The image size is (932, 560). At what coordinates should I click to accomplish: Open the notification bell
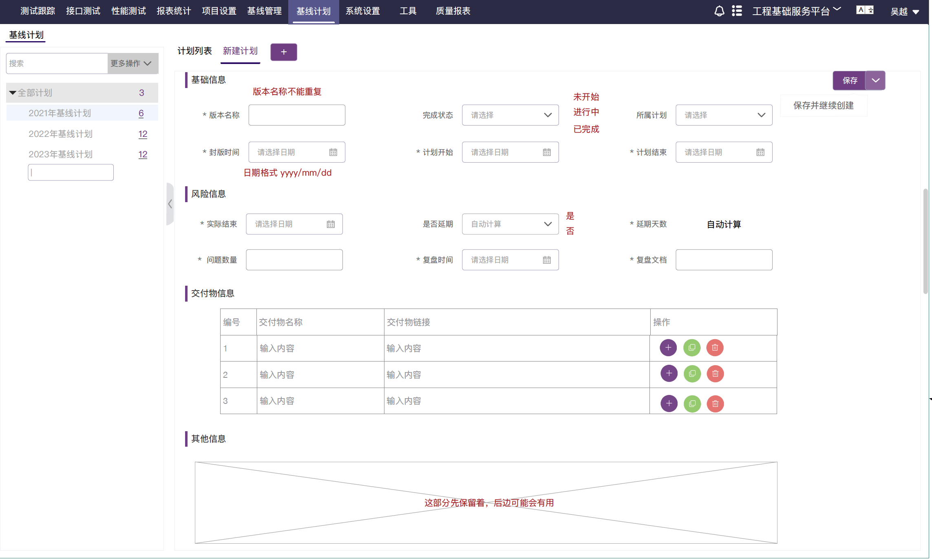click(719, 11)
